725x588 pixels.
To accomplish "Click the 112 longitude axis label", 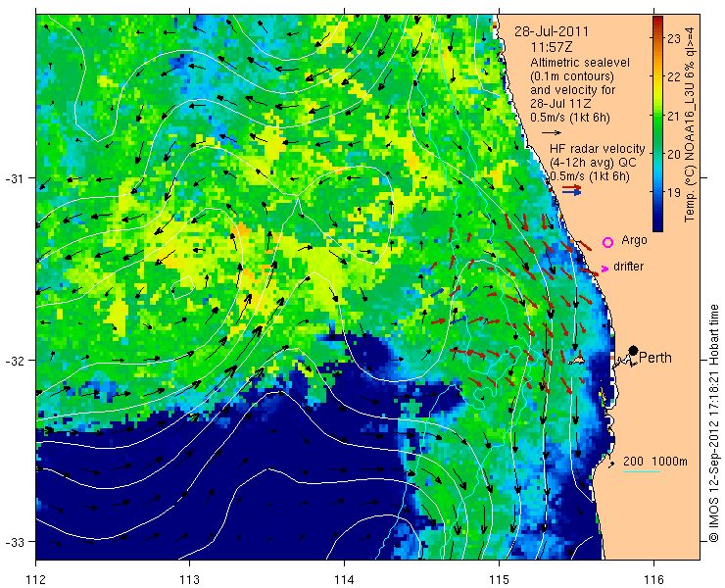I will [35, 579].
